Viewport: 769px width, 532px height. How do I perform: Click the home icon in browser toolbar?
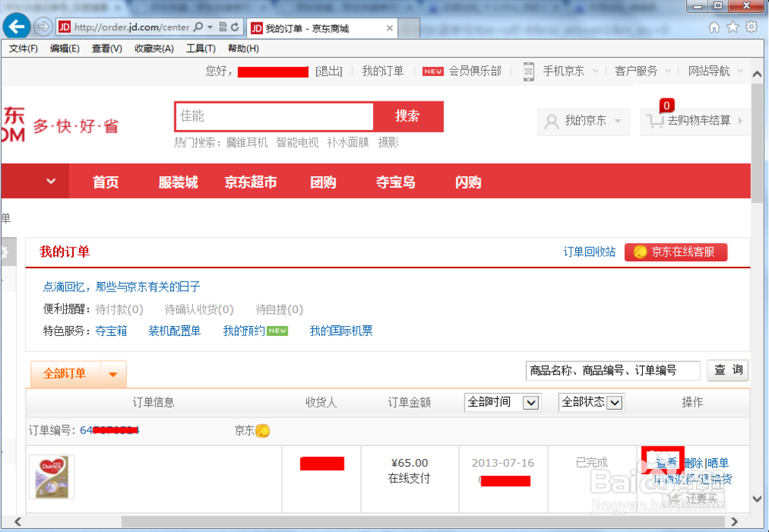click(715, 26)
